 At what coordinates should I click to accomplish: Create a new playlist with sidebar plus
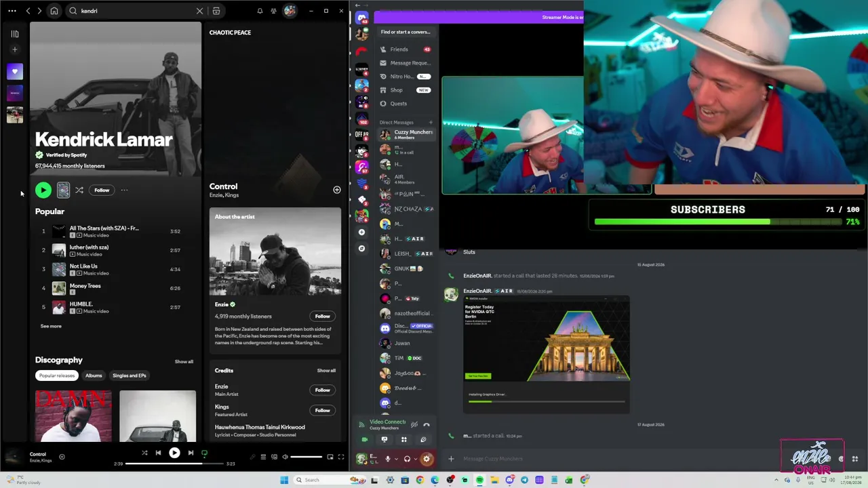(14, 49)
